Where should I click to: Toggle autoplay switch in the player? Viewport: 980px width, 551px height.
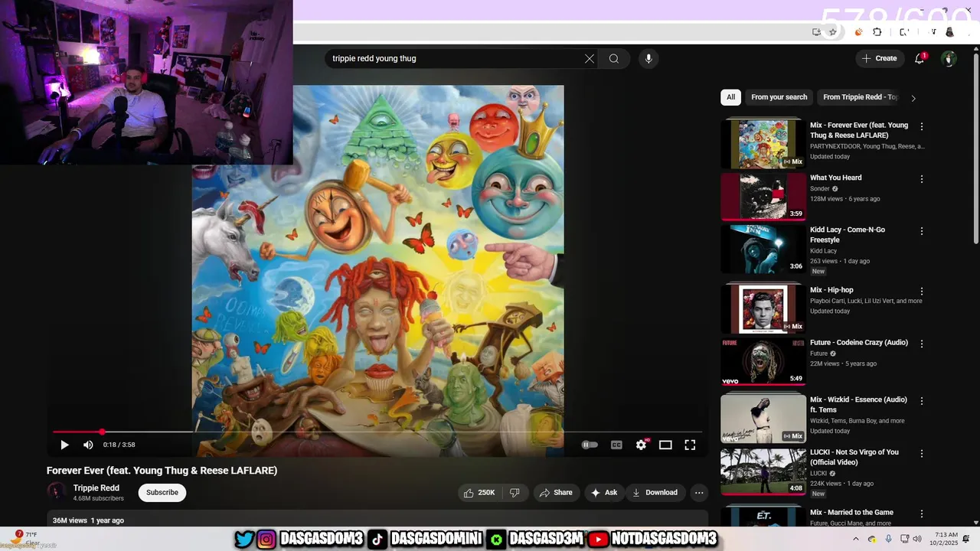[x=590, y=445]
